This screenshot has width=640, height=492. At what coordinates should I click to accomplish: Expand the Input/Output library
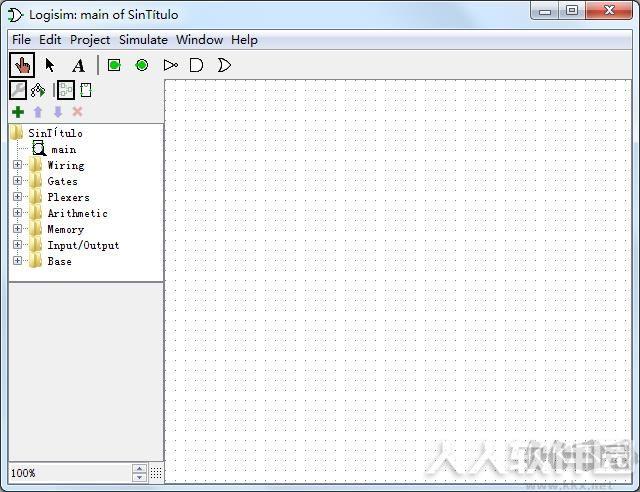tap(17, 244)
